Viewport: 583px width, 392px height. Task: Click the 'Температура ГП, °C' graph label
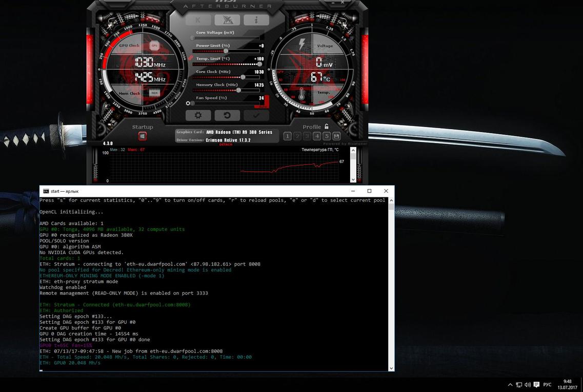[x=320, y=150]
